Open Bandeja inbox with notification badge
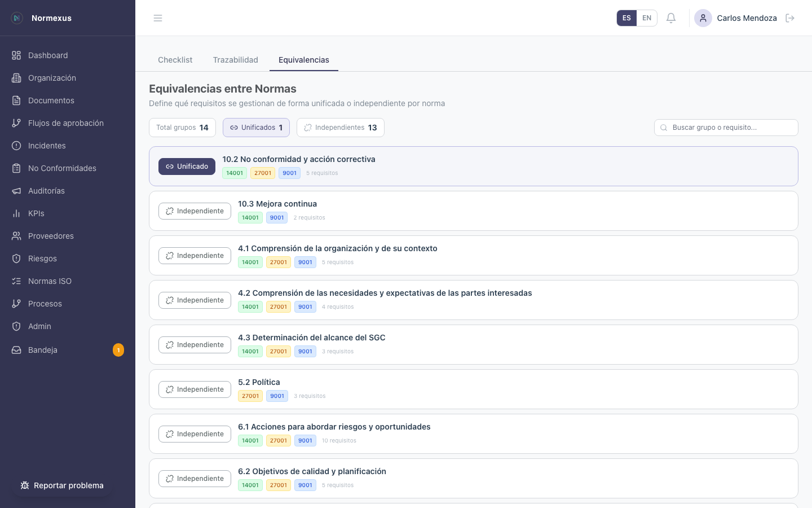812x508 pixels. click(43, 350)
